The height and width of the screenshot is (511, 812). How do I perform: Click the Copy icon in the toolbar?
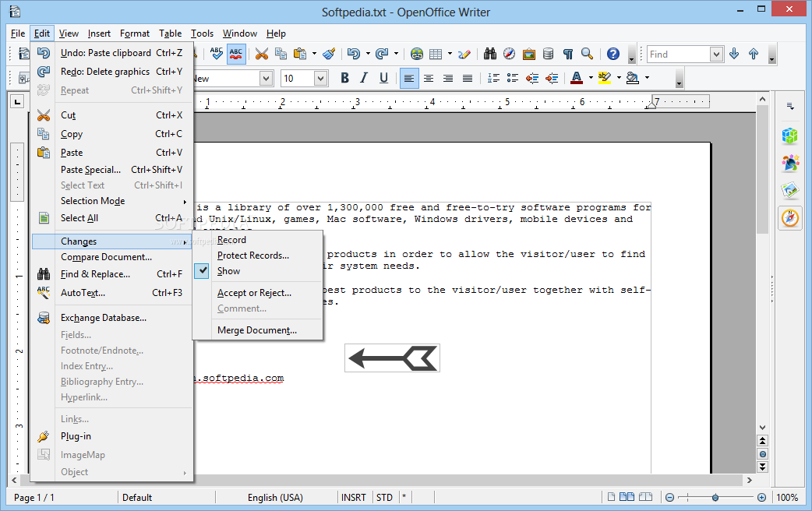coord(281,53)
